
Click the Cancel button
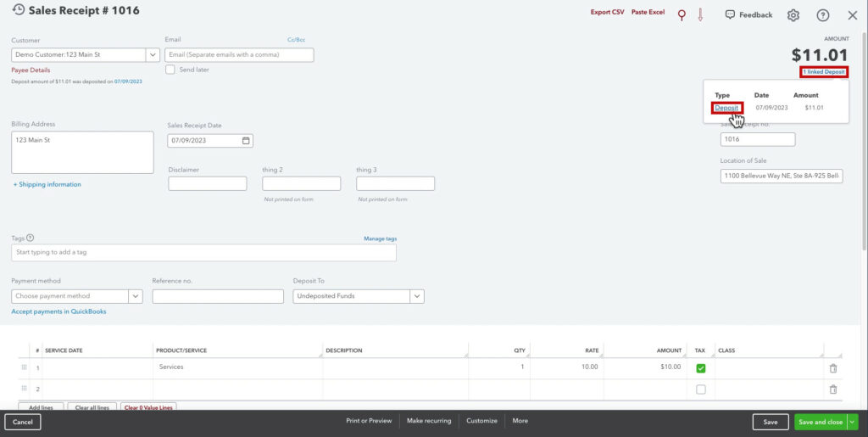tap(23, 422)
